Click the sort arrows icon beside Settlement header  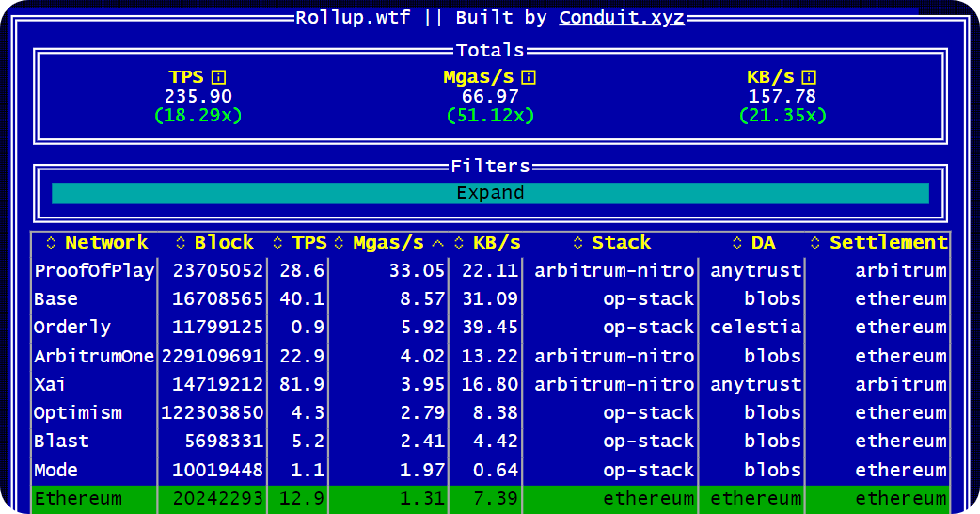pyautogui.click(x=815, y=243)
